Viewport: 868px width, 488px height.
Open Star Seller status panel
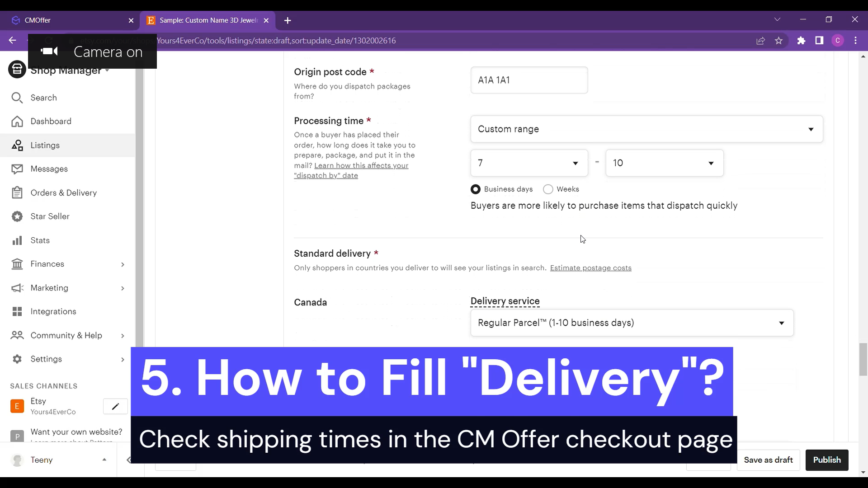(50, 216)
